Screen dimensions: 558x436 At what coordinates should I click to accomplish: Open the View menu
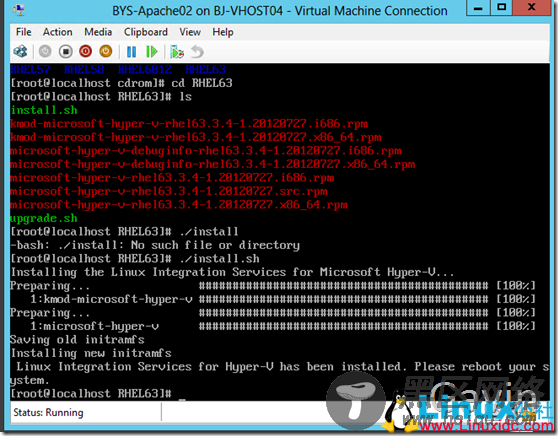click(190, 32)
